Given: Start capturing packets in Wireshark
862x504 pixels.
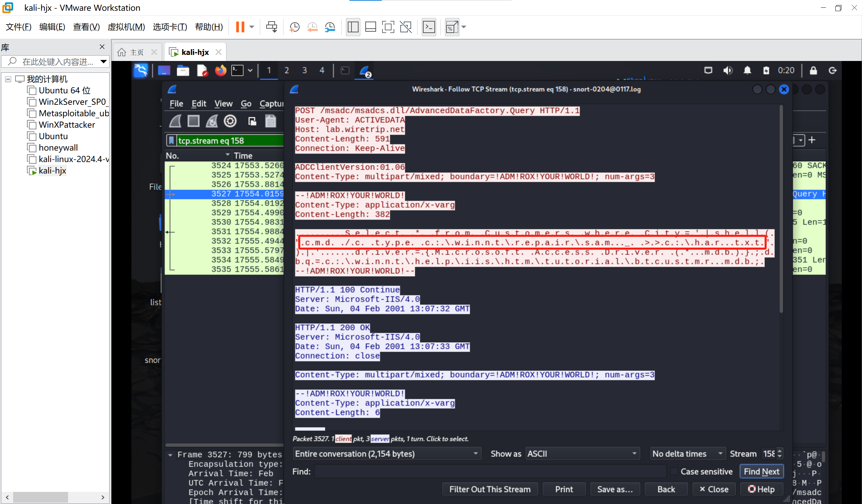Looking at the screenshot, I should pos(176,121).
